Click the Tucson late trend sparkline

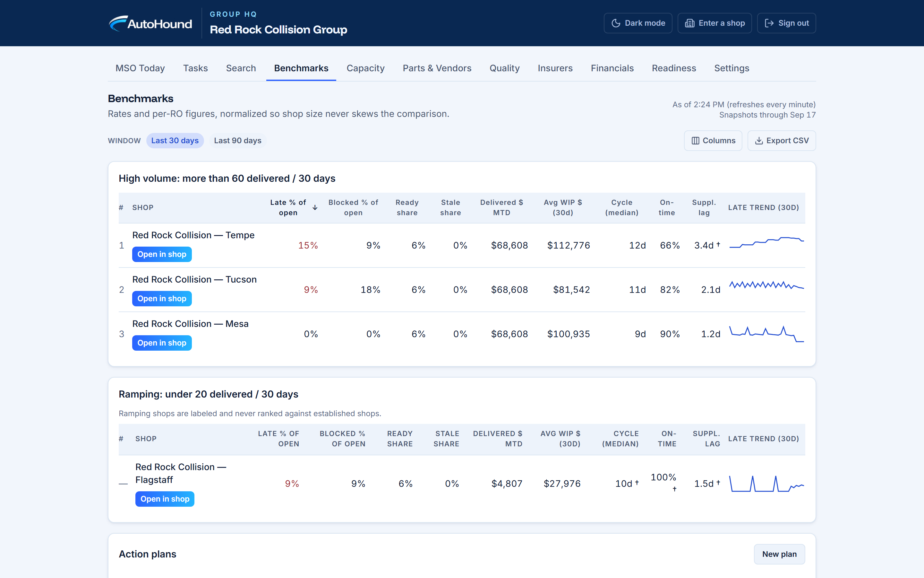click(x=766, y=285)
